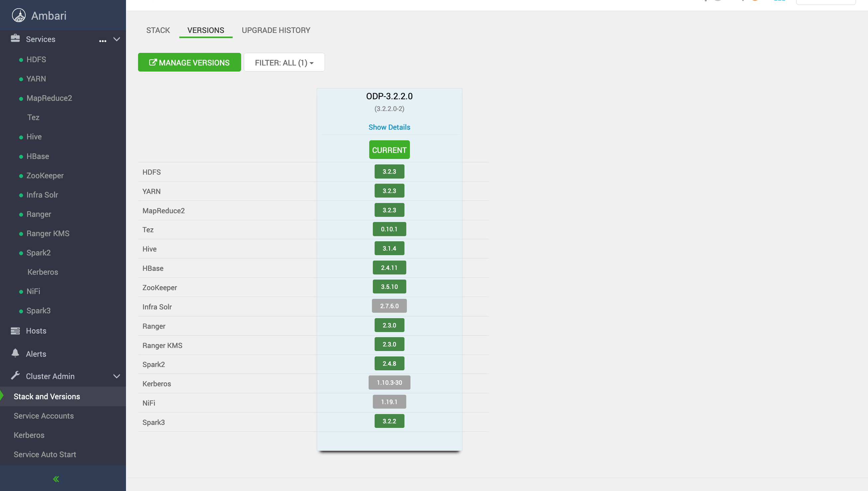
Task: Click the green CURRENT button
Action: pos(389,150)
